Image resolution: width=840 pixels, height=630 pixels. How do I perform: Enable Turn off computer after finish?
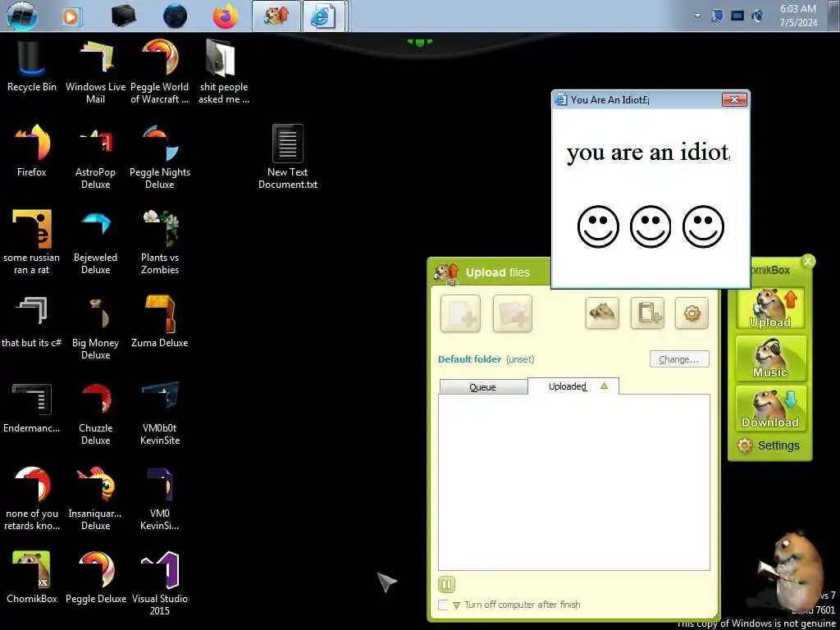(443, 605)
